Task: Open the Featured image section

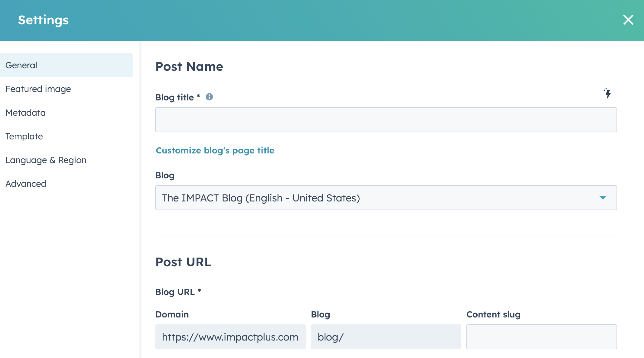Action: (x=38, y=89)
